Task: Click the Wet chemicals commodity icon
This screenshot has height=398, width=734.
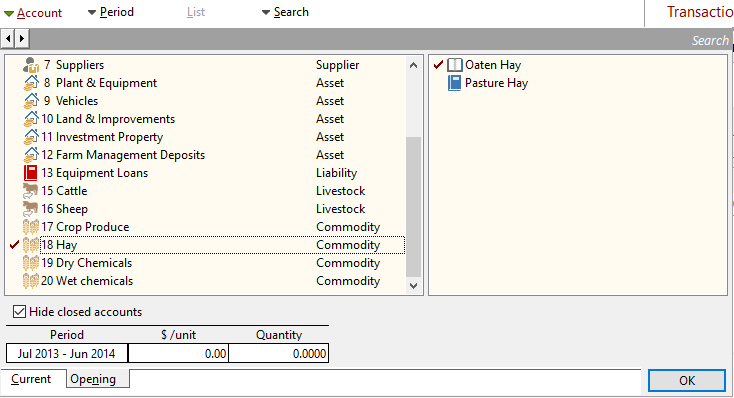Action: tap(31, 281)
